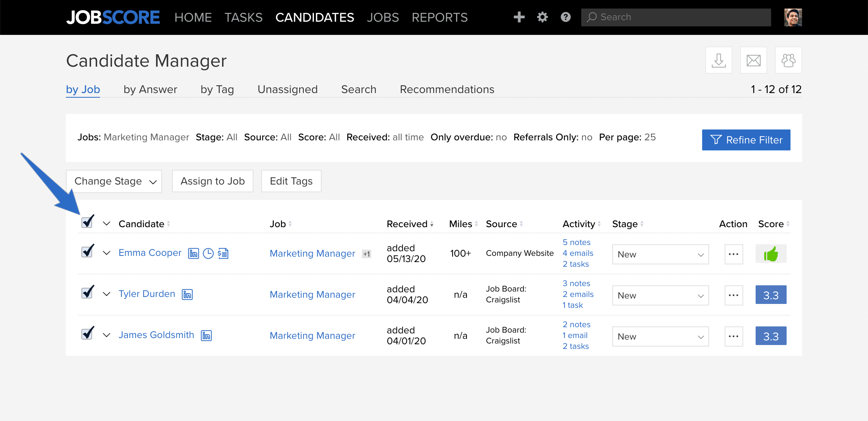Switch to the by Answer tab
This screenshot has width=868, height=421.
[x=150, y=89]
